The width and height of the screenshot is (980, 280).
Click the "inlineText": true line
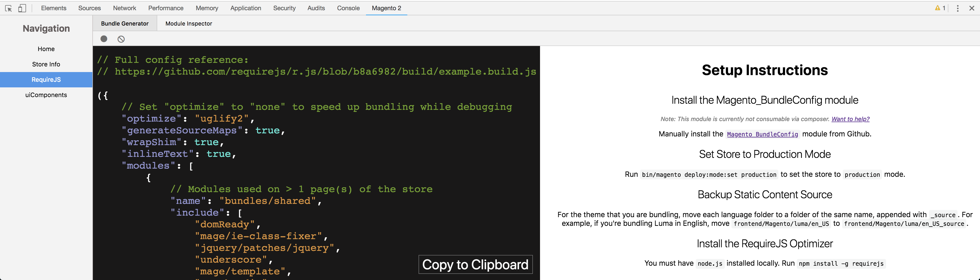point(179,154)
